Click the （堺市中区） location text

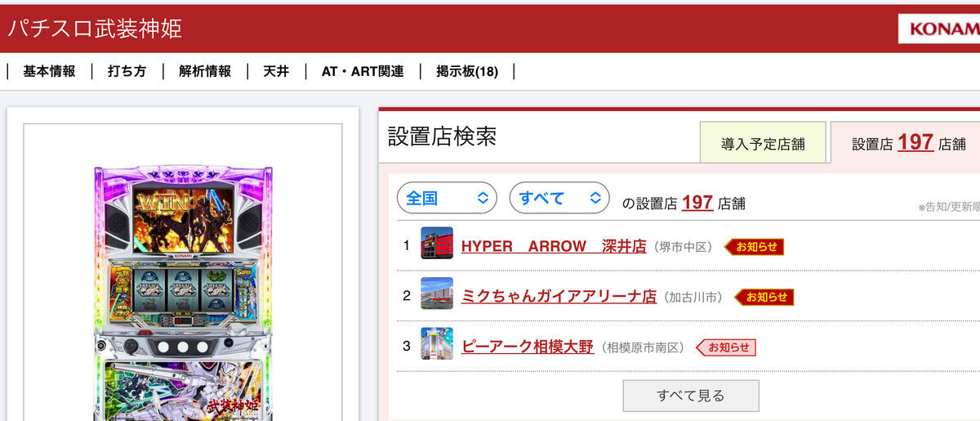click(x=683, y=247)
